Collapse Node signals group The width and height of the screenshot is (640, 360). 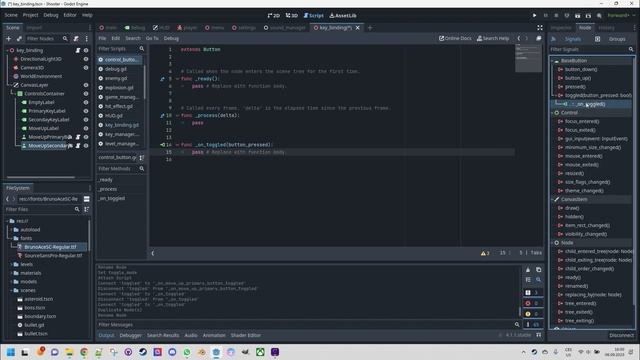tap(552, 243)
